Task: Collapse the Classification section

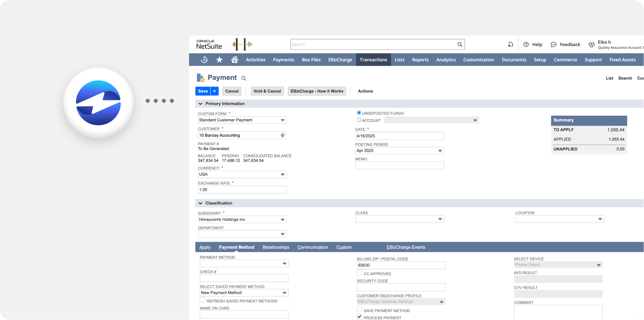Action: pos(200,203)
